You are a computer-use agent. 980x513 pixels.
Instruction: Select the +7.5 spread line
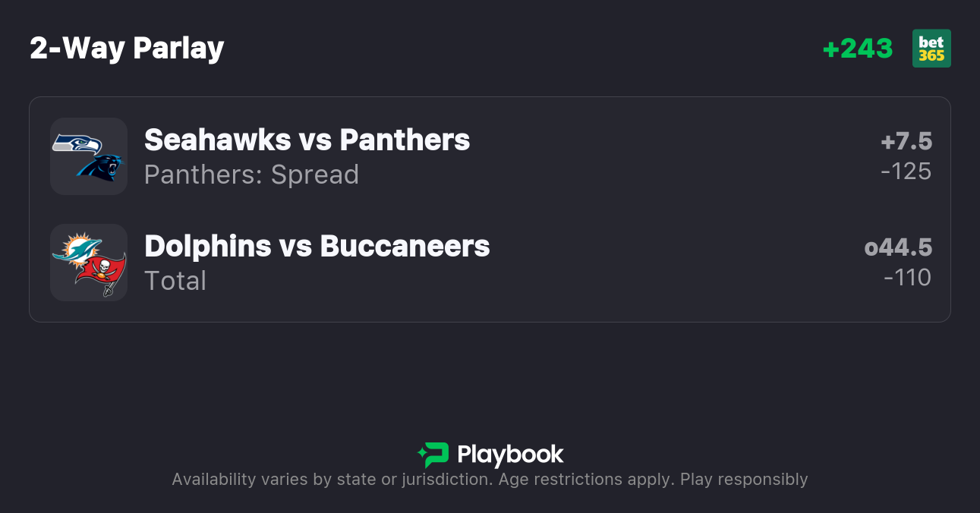point(906,141)
